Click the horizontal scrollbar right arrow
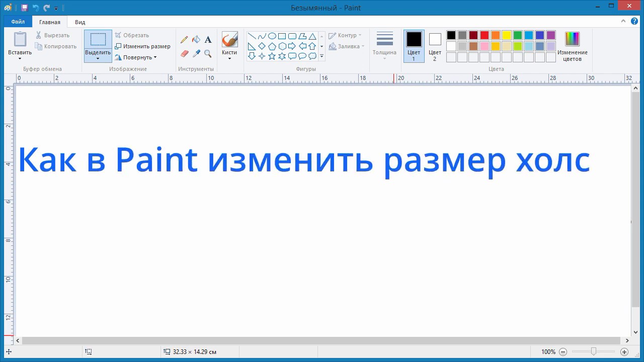Screen dimensions: 644x362 pos(627,341)
